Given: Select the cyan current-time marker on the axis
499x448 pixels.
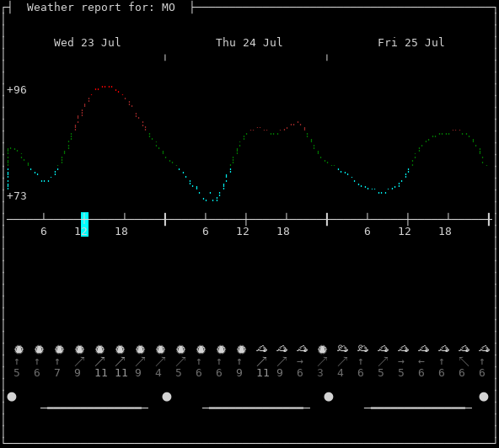Looking at the screenshot, I should (x=84, y=224).
